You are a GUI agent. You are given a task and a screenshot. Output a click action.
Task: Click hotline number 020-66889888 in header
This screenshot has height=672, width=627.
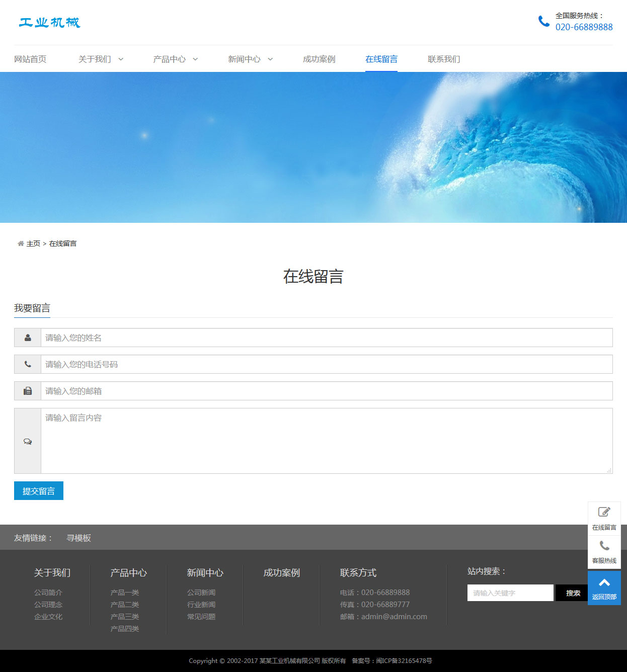pos(584,27)
